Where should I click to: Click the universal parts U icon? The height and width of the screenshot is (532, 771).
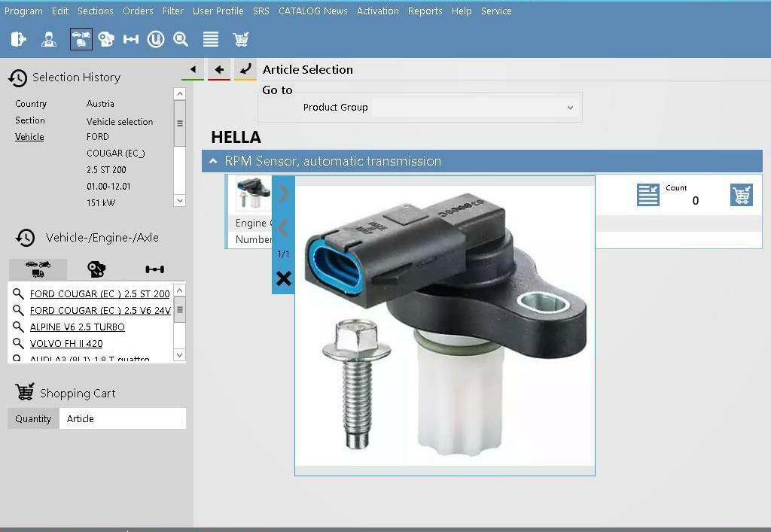[x=156, y=39]
